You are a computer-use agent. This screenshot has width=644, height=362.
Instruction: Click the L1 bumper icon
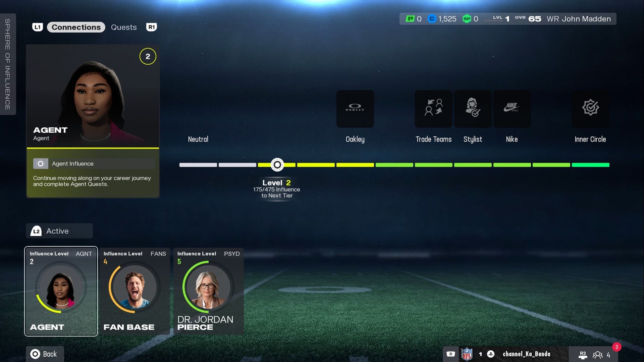coord(38,27)
